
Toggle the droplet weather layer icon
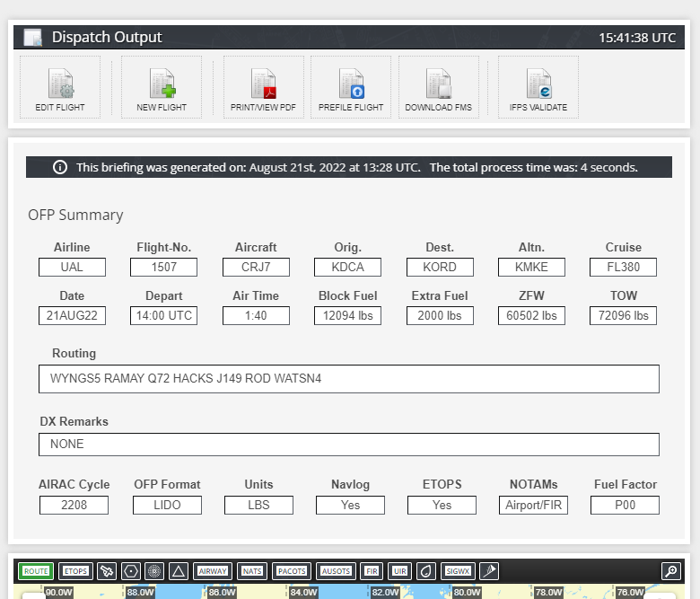coord(426,571)
